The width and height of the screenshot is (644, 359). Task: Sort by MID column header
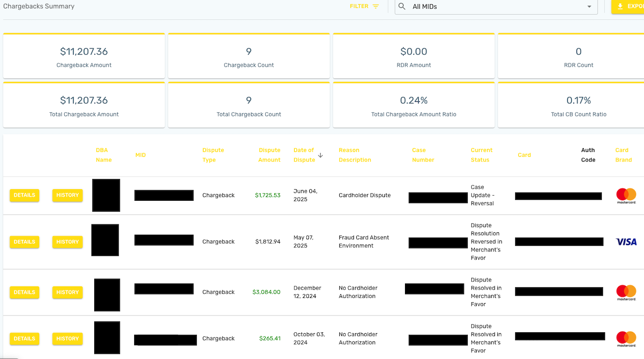click(x=141, y=155)
